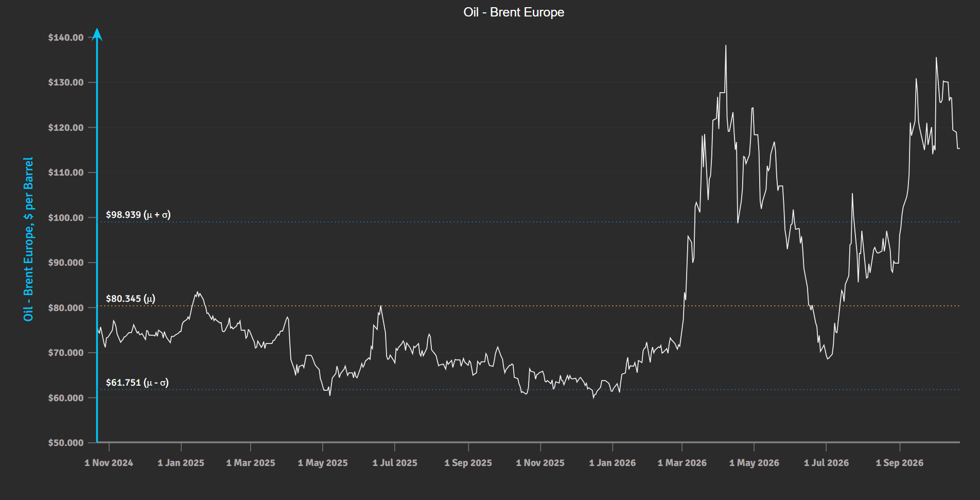The width and height of the screenshot is (980, 500).
Task: Click the '1 Sep 2026' date label
Action: pos(900,463)
